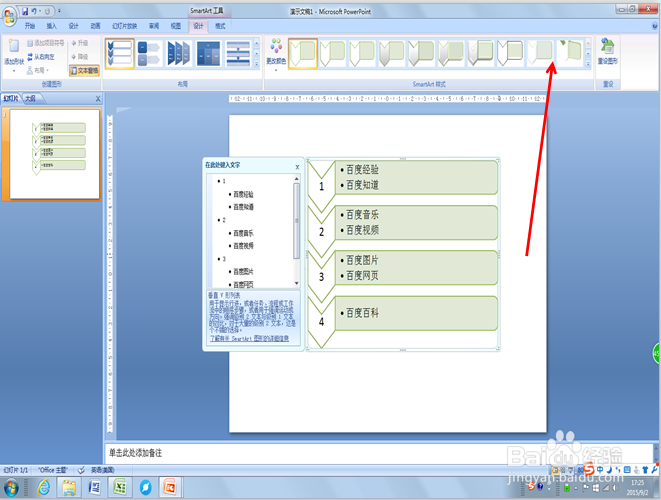661x500 pixels.
Task: Expand the SmartArt styles gallery More arrow
Action: coord(588,64)
